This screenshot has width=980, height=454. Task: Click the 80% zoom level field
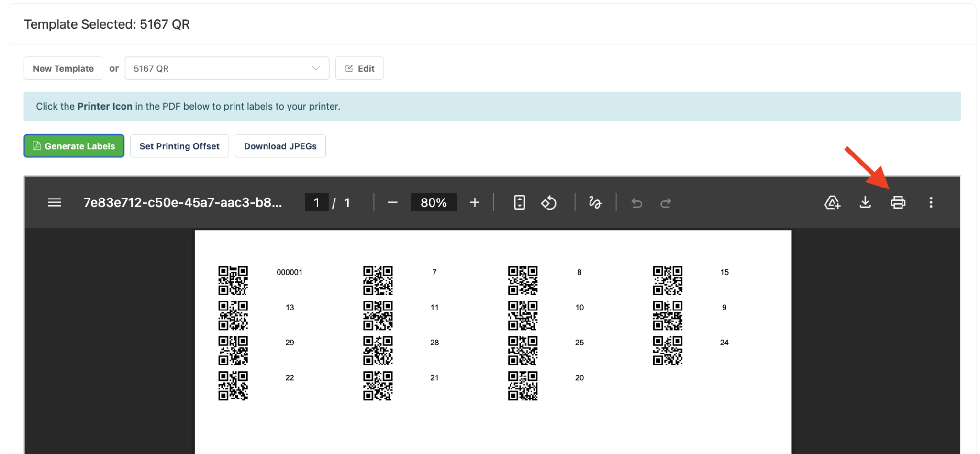(x=434, y=203)
